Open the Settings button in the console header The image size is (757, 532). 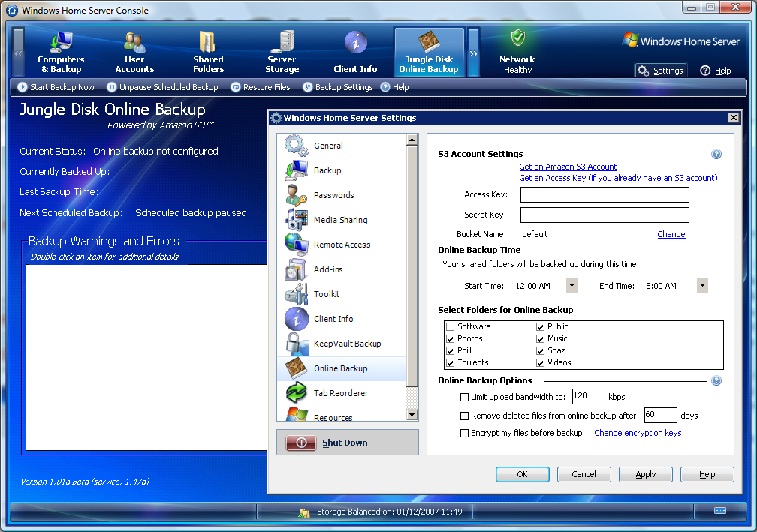point(660,71)
